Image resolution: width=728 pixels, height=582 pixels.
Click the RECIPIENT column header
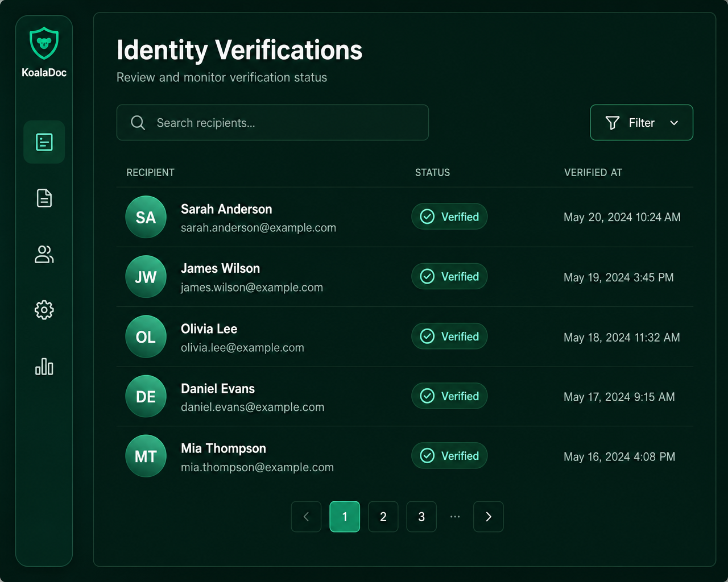click(x=150, y=172)
